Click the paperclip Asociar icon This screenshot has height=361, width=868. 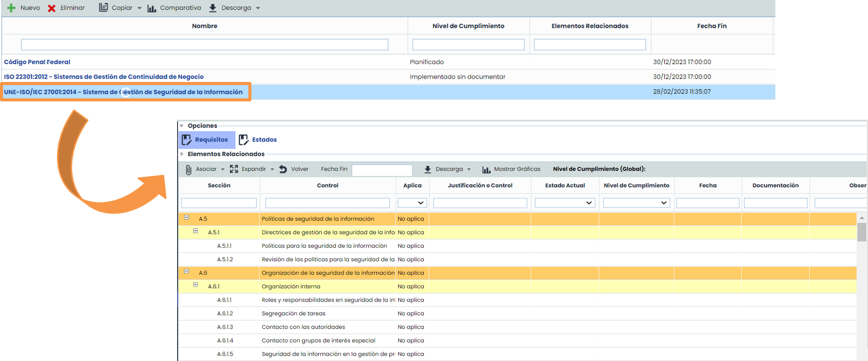[188, 169]
